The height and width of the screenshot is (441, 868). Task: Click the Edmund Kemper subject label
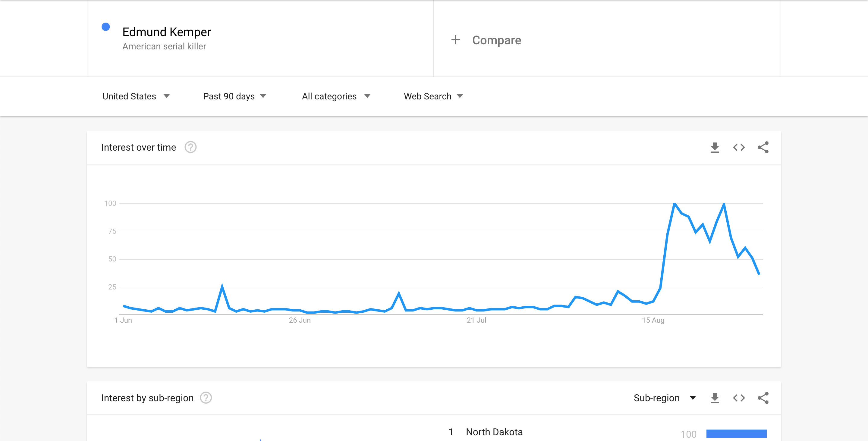point(166,32)
